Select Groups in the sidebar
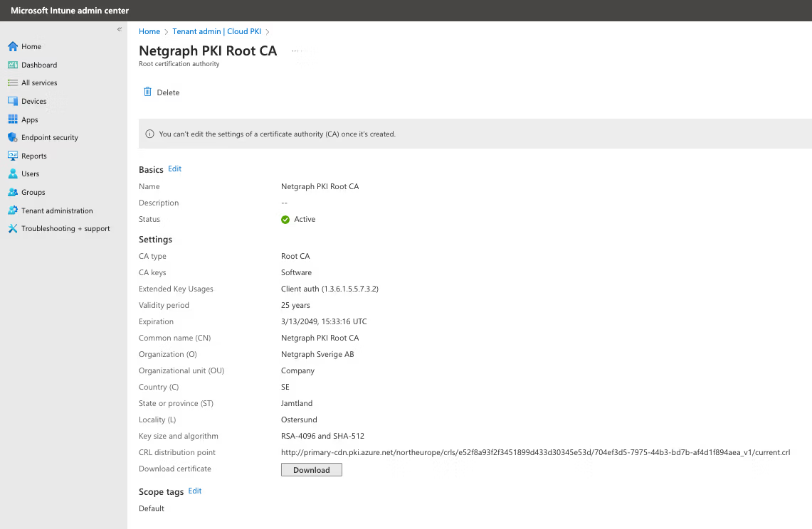812x529 pixels. [x=33, y=192]
